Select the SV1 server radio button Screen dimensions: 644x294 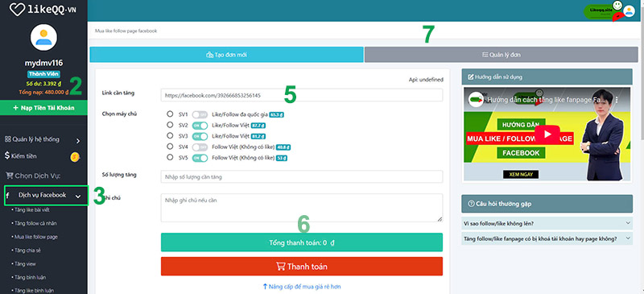pyautogui.click(x=170, y=114)
